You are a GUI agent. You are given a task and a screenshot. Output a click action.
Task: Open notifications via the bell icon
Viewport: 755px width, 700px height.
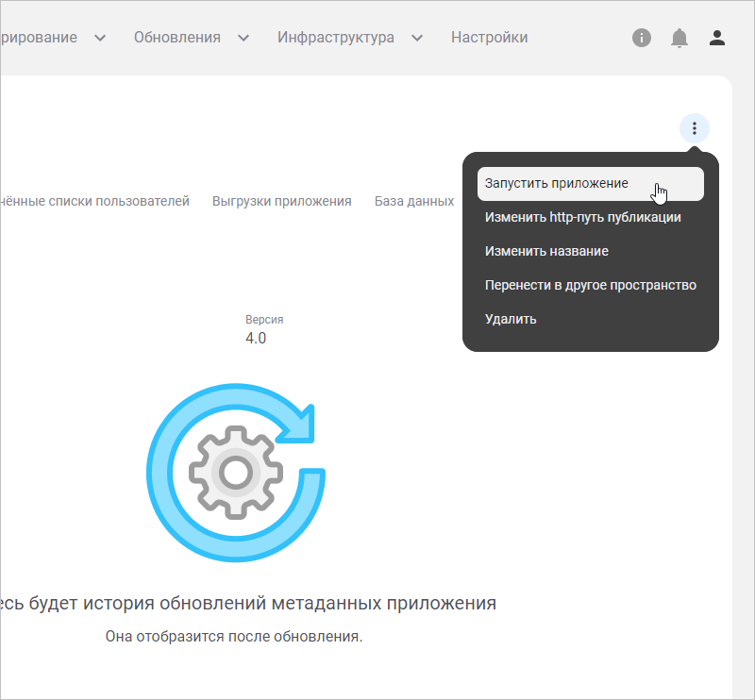(679, 38)
